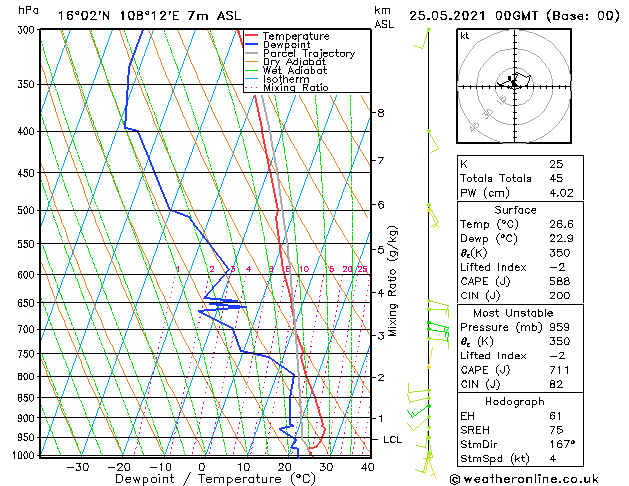Select the Surface Dewp value 22.9

561,239
